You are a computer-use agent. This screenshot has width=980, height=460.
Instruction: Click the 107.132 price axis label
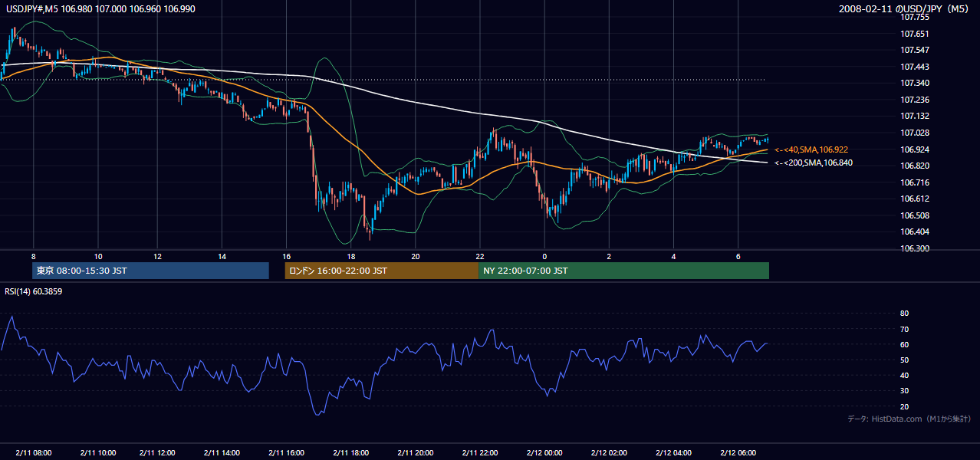pyautogui.click(x=914, y=116)
